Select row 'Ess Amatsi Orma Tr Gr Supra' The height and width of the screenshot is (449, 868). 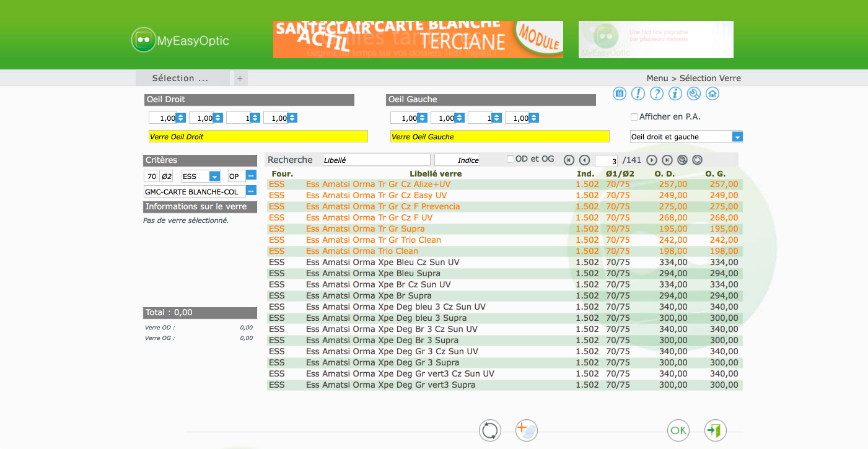(504, 229)
